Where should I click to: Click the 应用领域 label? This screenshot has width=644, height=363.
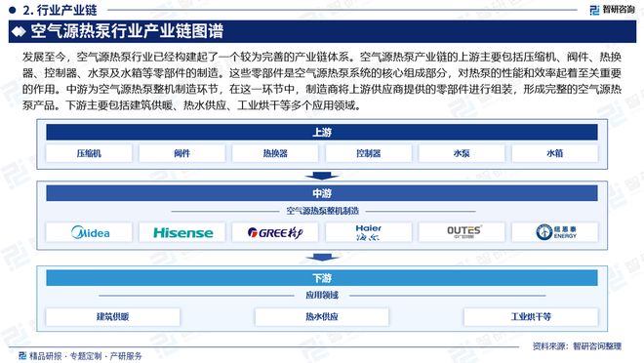[322, 295]
